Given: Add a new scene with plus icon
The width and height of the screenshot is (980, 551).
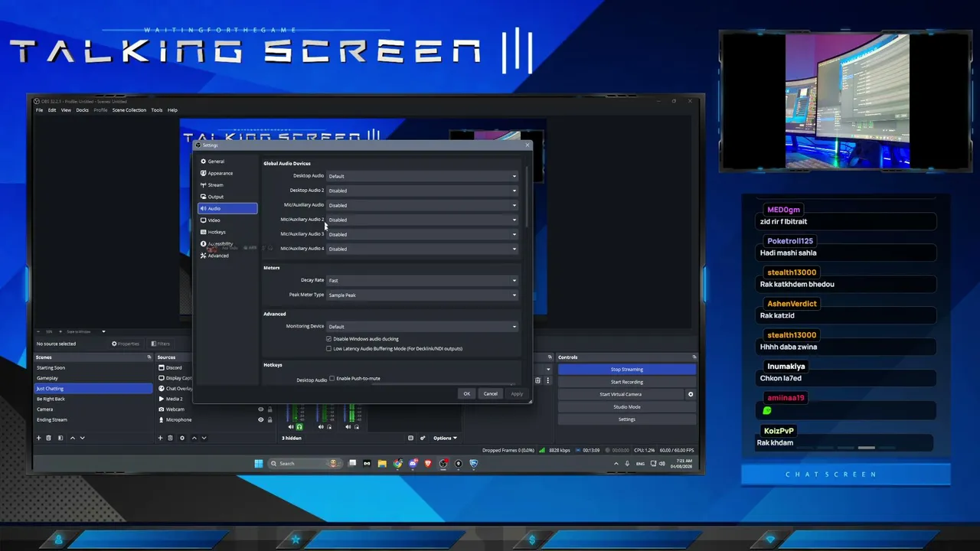Looking at the screenshot, I should 39,438.
